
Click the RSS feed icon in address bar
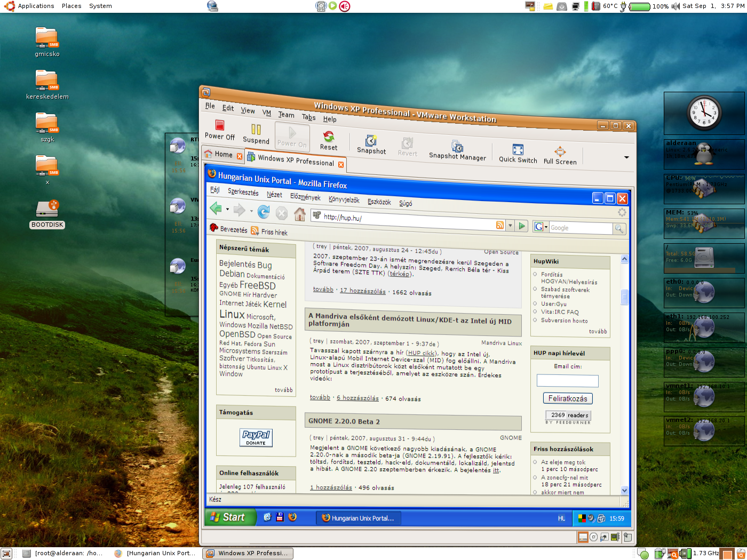click(x=500, y=225)
